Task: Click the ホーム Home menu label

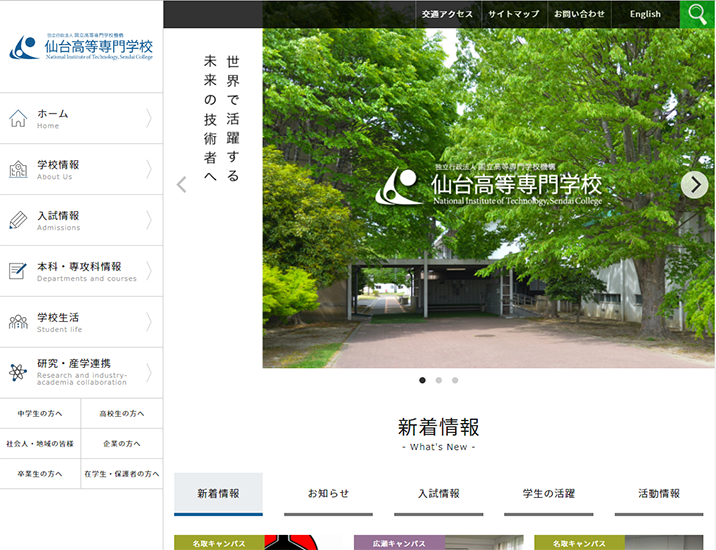Action: click(53, 118)
